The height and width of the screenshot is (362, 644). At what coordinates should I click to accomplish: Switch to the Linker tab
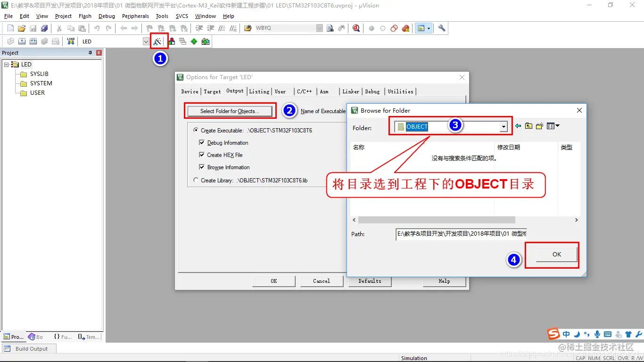click(351, 91)
